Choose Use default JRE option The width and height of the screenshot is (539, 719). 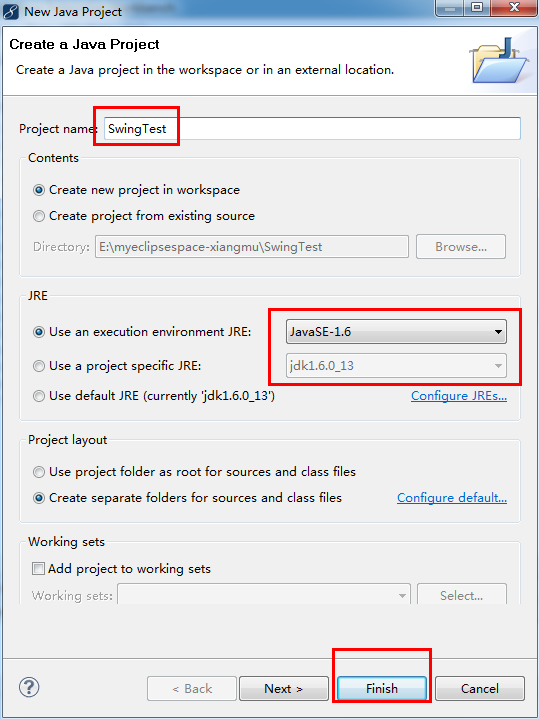[x=154, y=396]
